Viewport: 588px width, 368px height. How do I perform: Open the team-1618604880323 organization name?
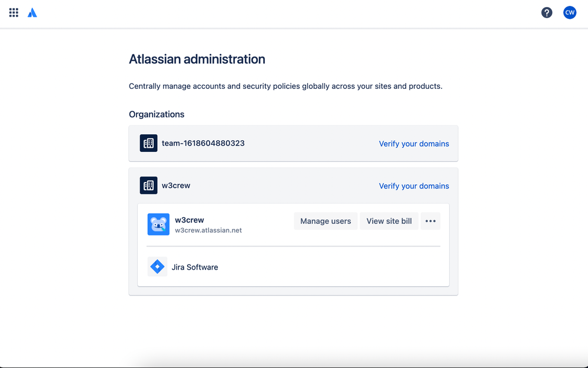203,143
